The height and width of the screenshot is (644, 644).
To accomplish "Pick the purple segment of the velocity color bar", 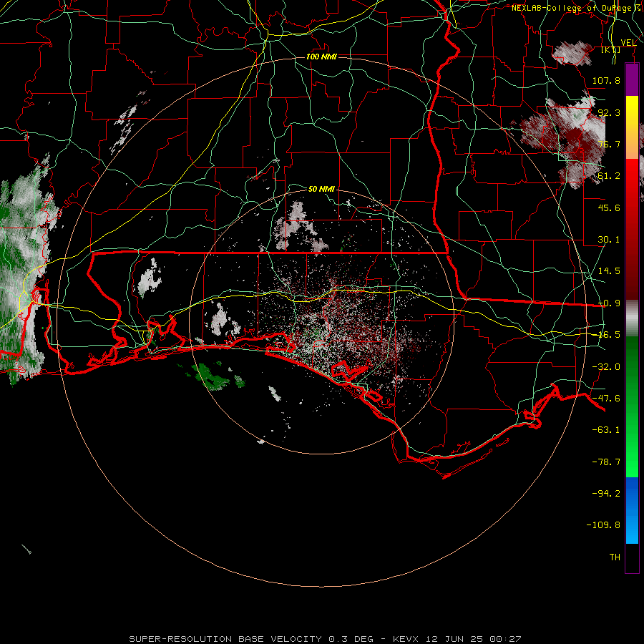I will (x=632, y=79).
